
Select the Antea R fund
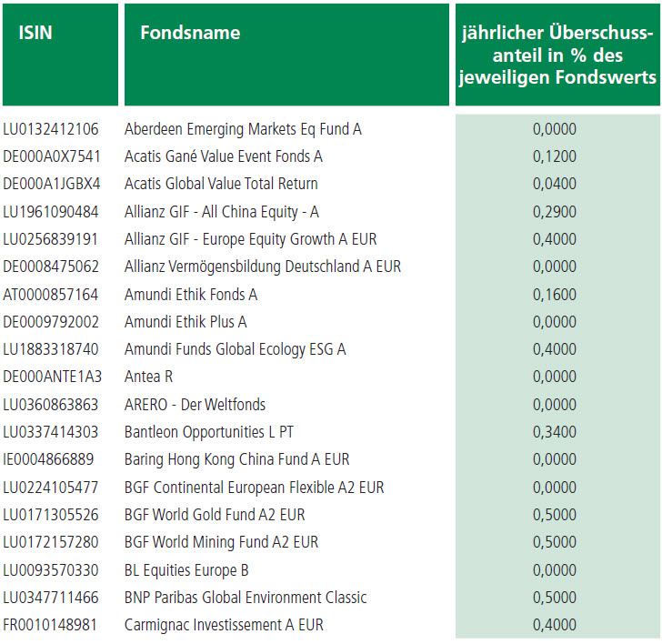point(148,377)
